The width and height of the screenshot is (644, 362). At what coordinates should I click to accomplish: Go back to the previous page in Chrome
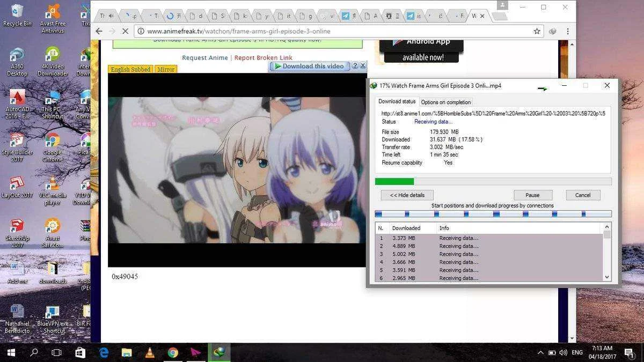point(99,31)
